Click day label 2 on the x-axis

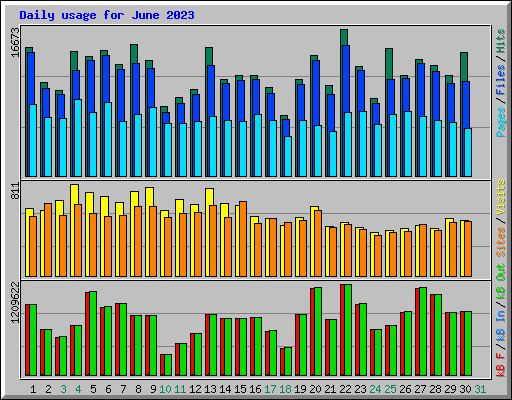pos(48,389)
